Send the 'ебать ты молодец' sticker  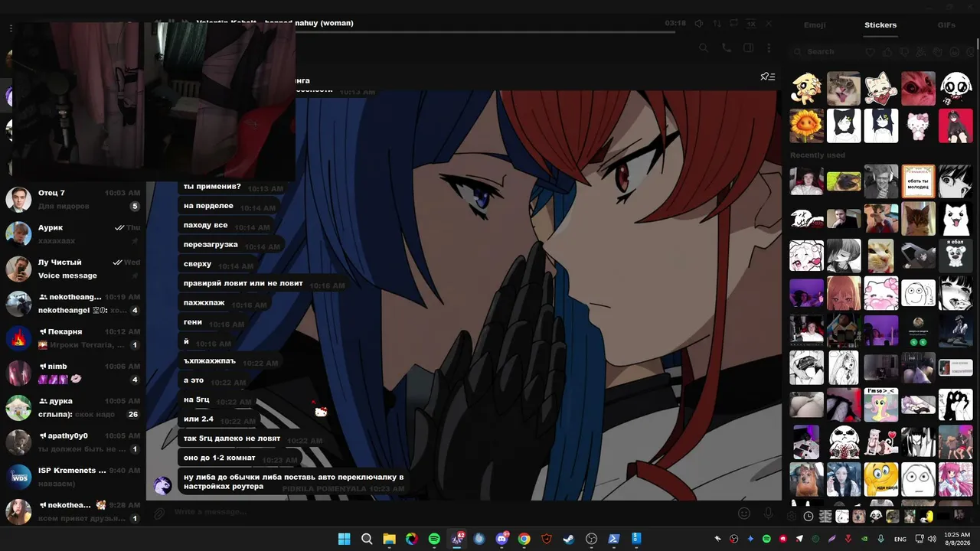pos(918,181)
